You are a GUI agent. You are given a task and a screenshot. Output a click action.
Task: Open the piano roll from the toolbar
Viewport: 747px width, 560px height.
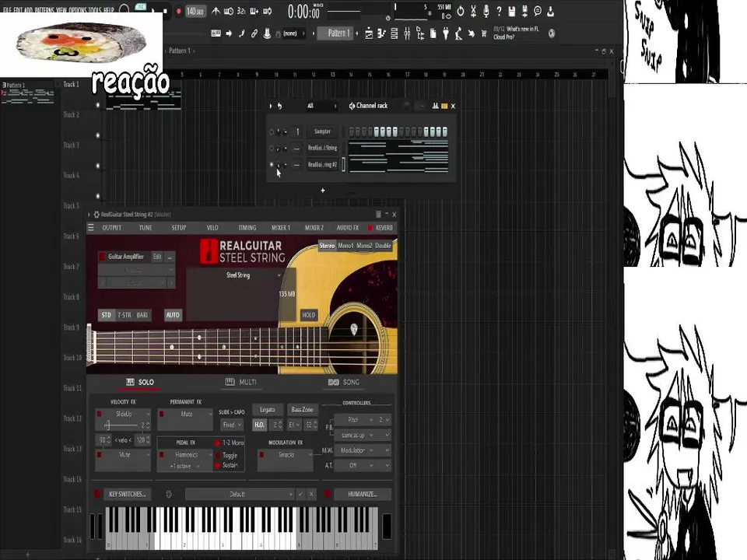coord(381,33)
